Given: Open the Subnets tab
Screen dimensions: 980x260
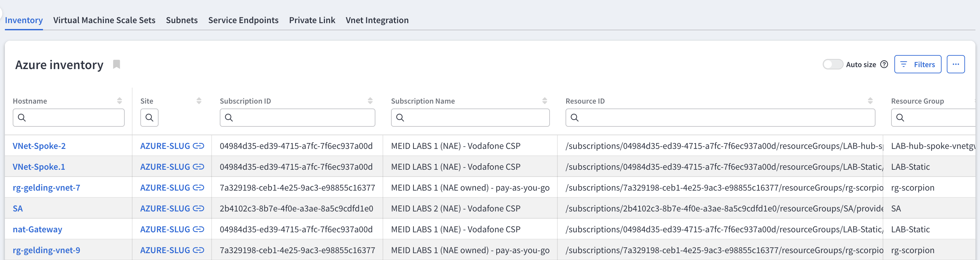Looking at the screenshot, I should (x=181, y=20).
